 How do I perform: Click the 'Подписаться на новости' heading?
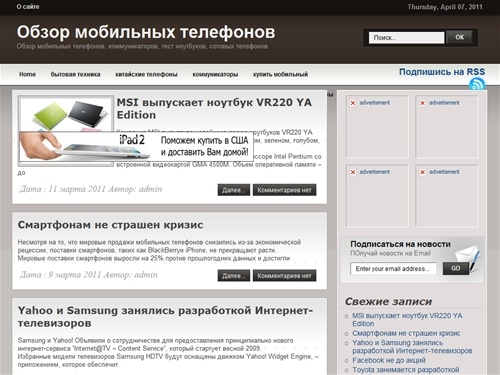pos(400,244)
